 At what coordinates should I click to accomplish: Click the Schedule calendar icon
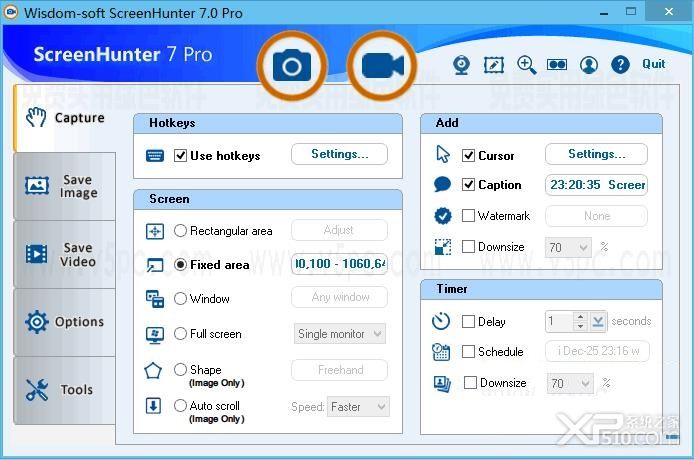pyautogui.click(x=441, y=352)
